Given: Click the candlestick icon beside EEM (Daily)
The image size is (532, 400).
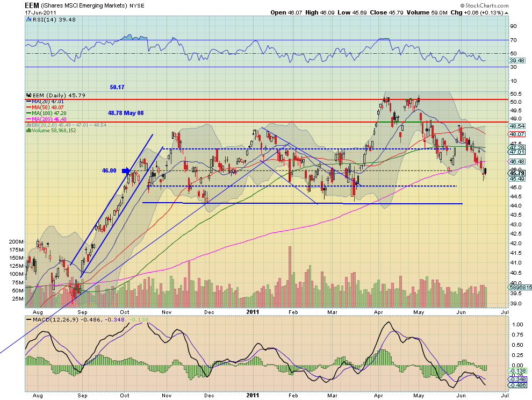Looking at the screenshot, I should click(x=29, y=95).
